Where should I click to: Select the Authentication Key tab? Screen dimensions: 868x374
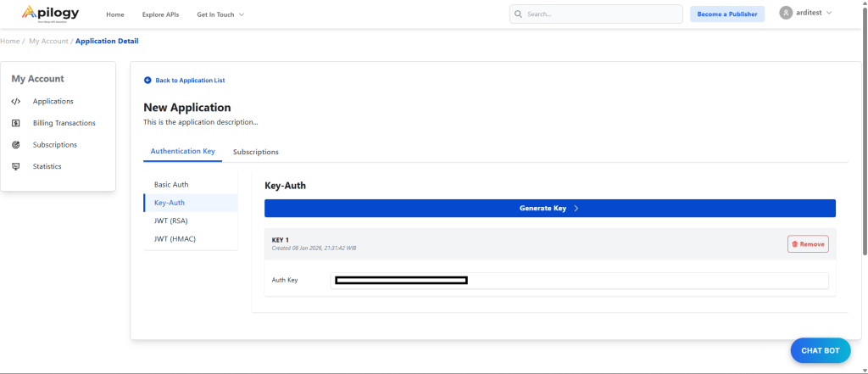tap(182, 151)
